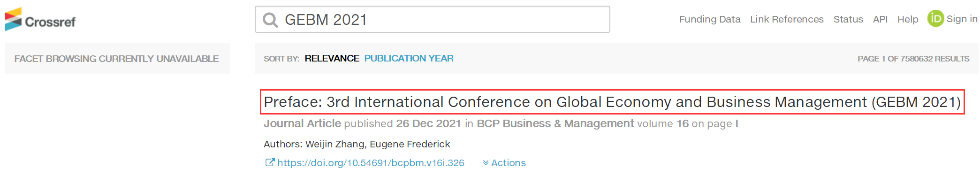Click the magnifying glass search icon
The height and width of the screenshot is (176, 980).
point(270,20)
